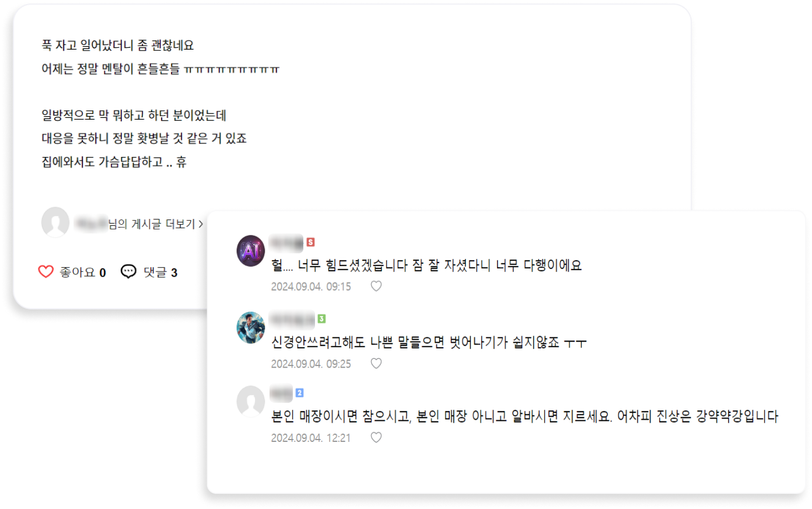
Task: Click the green 3 level badge
Action: click(321, 319)
